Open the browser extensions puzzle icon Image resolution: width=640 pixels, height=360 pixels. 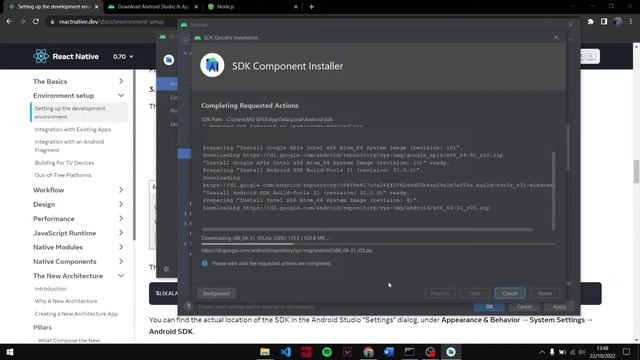pos(591,21)
